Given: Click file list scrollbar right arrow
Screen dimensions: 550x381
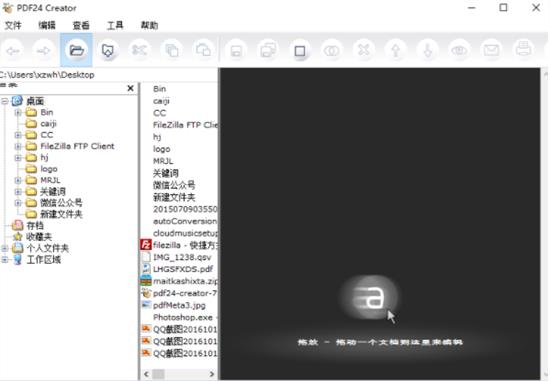Looking at the screenshot, I should click(212, 374).
